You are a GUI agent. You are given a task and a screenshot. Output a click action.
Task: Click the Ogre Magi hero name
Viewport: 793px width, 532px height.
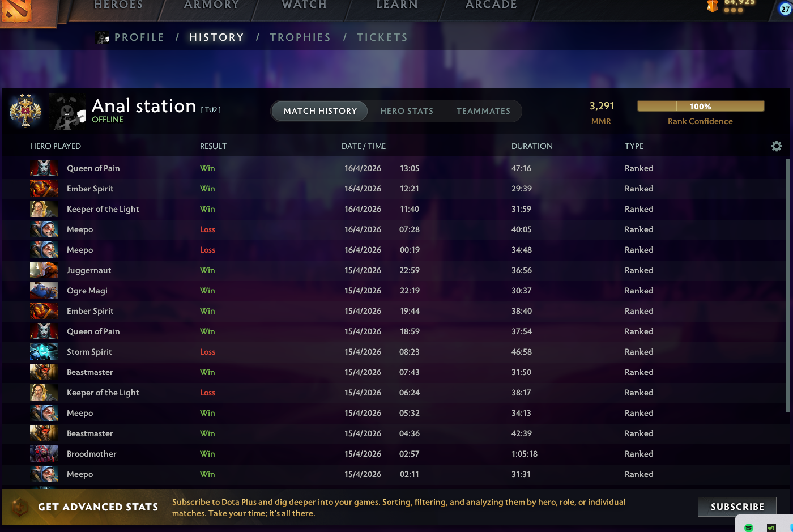(87, 291)
